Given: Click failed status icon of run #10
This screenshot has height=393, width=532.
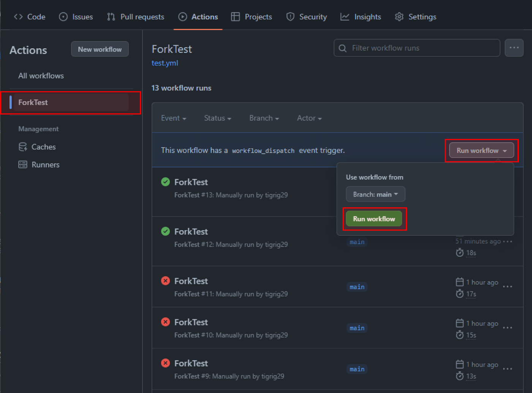Looking at the screenshot, I should point(165,322).
